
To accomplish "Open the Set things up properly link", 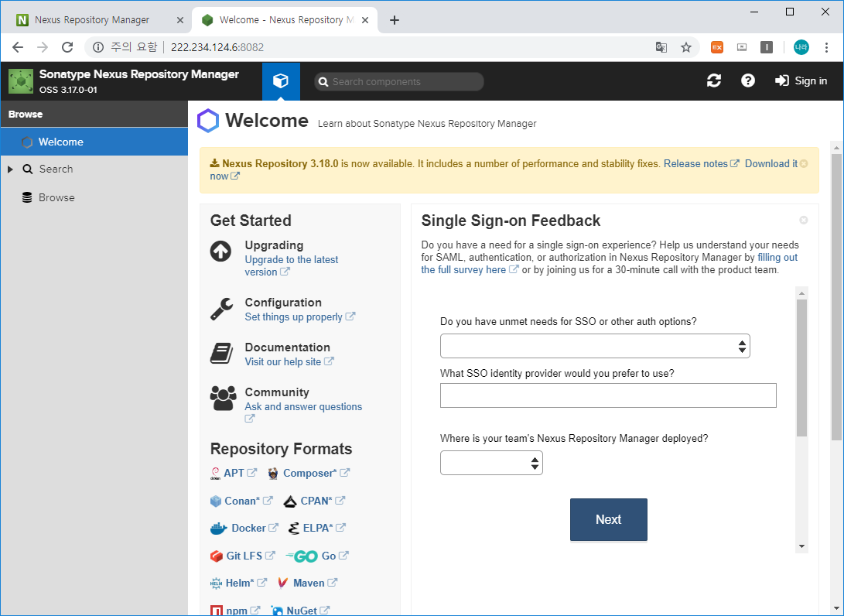I will click(x=300, y=317).
